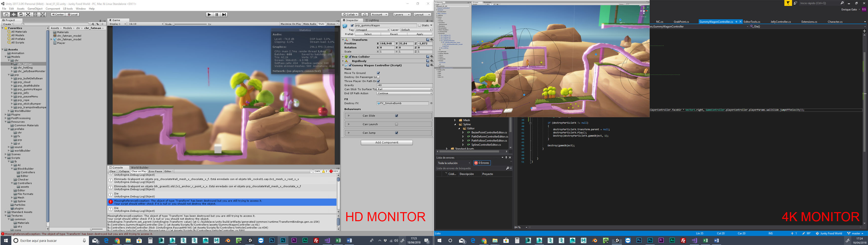Open Can Stick To Surface Type dropdown

[405, 89]
